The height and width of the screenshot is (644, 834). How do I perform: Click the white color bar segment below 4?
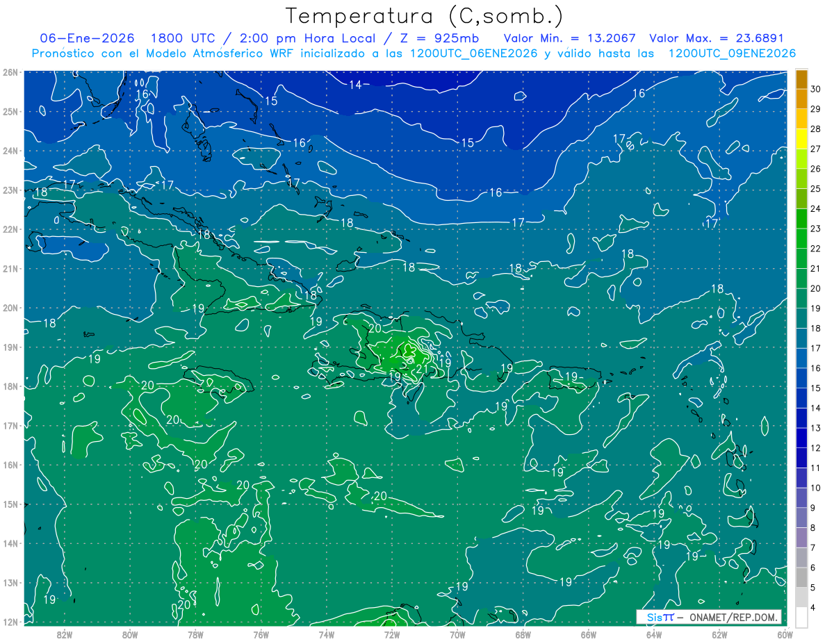(x=801, y=617)
